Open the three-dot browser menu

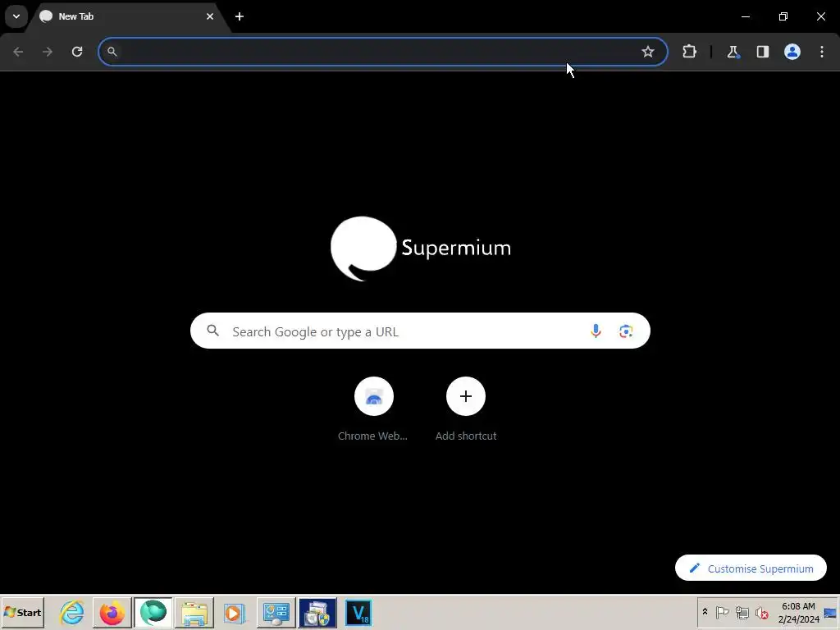822,52
